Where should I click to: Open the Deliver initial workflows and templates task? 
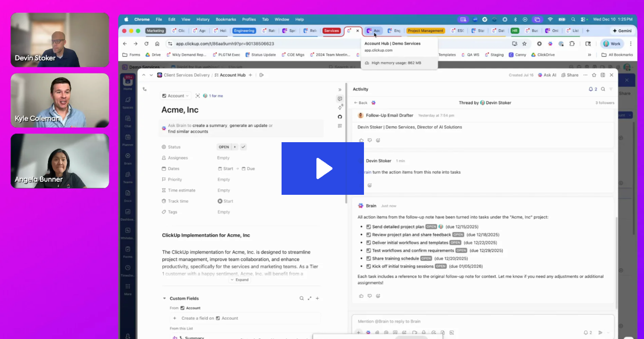pos(410,242)
